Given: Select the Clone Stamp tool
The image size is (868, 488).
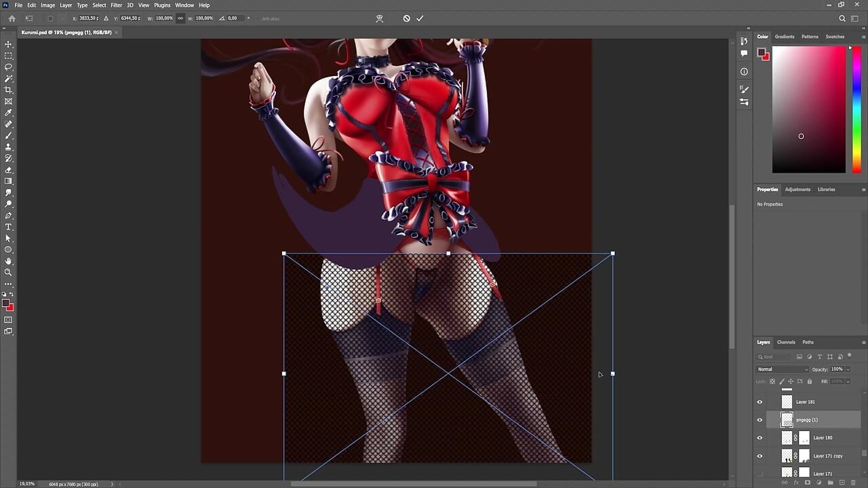Looking at the screenshot, I should tap(8, 147).
